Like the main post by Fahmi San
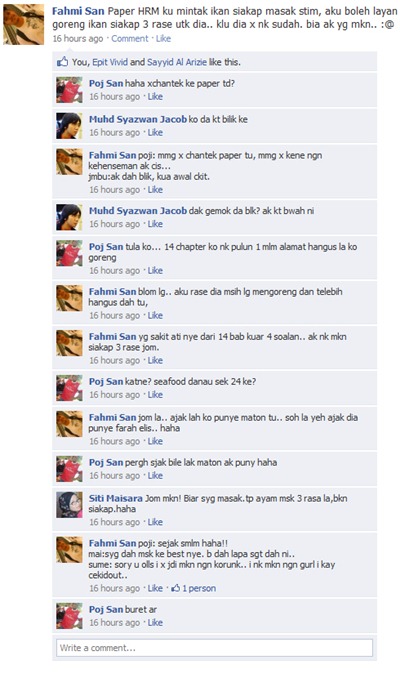 163,38
